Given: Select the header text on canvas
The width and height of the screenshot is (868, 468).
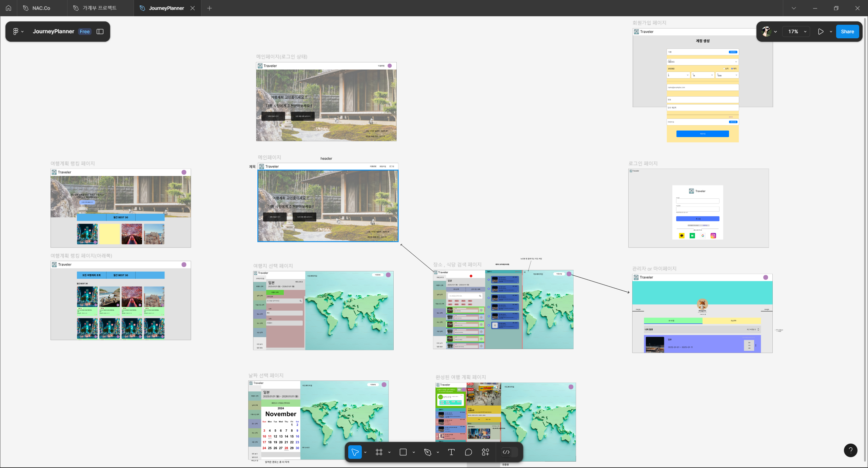Looking at the screenshot, I should click(x=326, y=159).
